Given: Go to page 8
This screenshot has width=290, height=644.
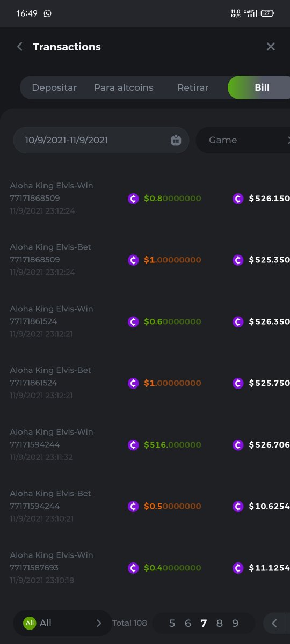Looking at the screenshot, I should pyautogui.click(x=219, y=623).
